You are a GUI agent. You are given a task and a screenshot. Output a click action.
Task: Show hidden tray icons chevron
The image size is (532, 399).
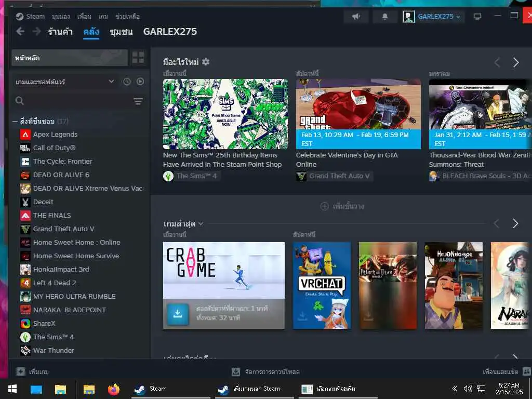(x=455, y=389)
